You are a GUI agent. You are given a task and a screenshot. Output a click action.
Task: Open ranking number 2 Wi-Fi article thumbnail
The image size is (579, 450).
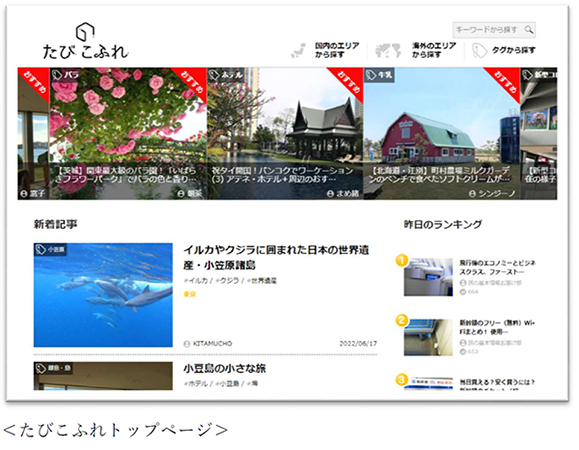(428, 337)
